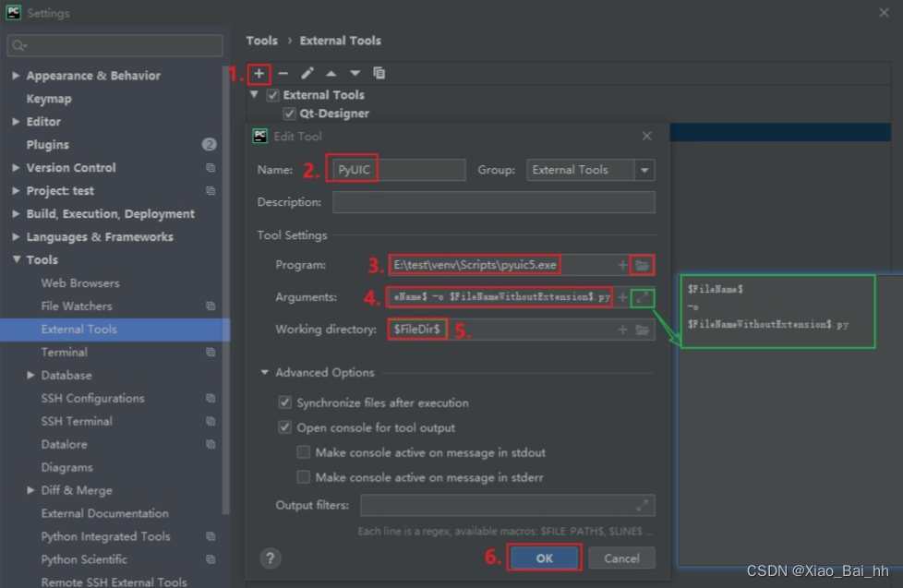Click the Name input field
The height and width of the screenshot is (588, 903).
(399, 170)
